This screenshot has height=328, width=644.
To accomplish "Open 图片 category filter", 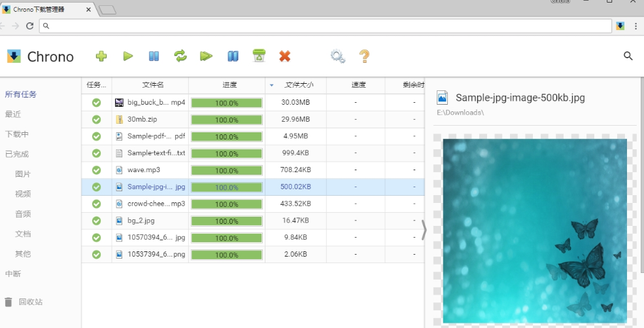I will click(x=23, y=174).
